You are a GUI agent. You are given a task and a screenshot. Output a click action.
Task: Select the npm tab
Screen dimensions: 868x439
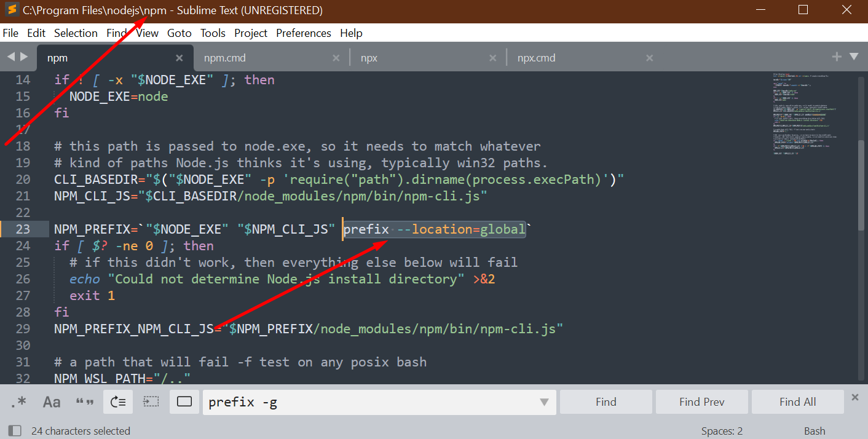click(57, 58)
